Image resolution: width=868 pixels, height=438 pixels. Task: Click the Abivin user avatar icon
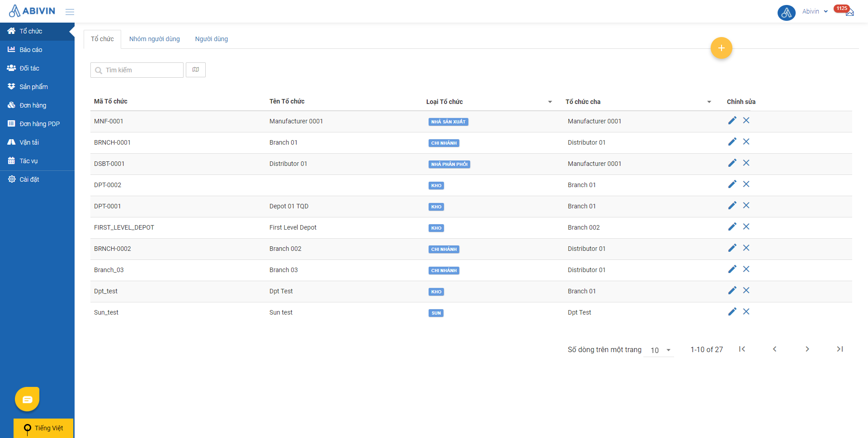coord(786,12)
